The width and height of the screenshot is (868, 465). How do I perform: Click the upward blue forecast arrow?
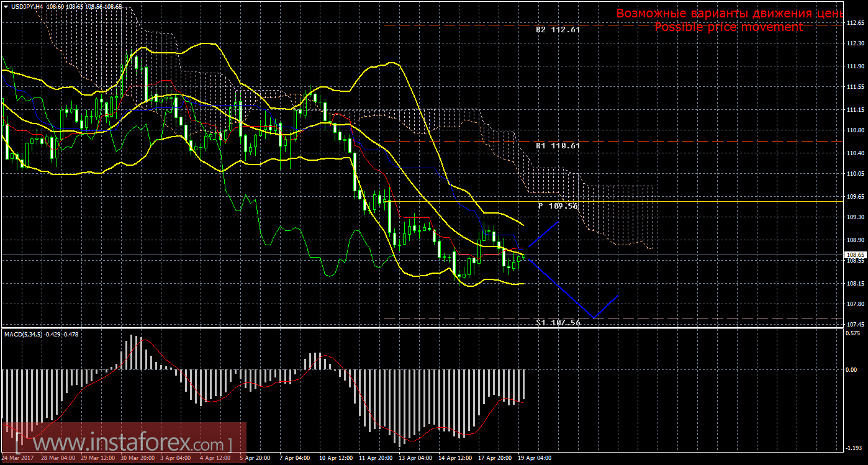[x=545, y=234]
